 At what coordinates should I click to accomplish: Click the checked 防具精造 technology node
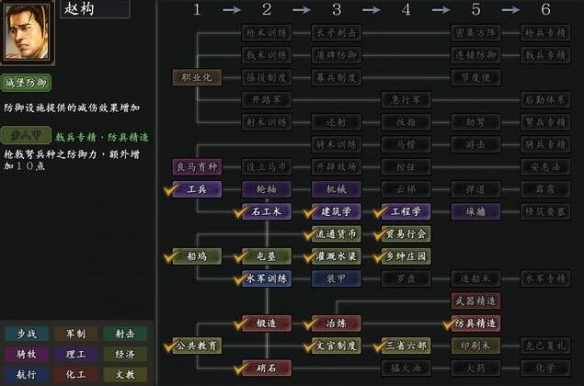click(476, 323)
